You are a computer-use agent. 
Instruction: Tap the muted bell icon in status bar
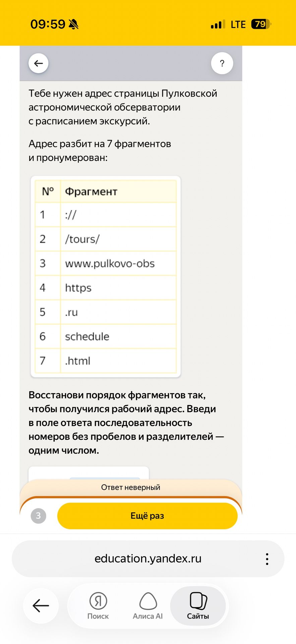tap(73, 24)
